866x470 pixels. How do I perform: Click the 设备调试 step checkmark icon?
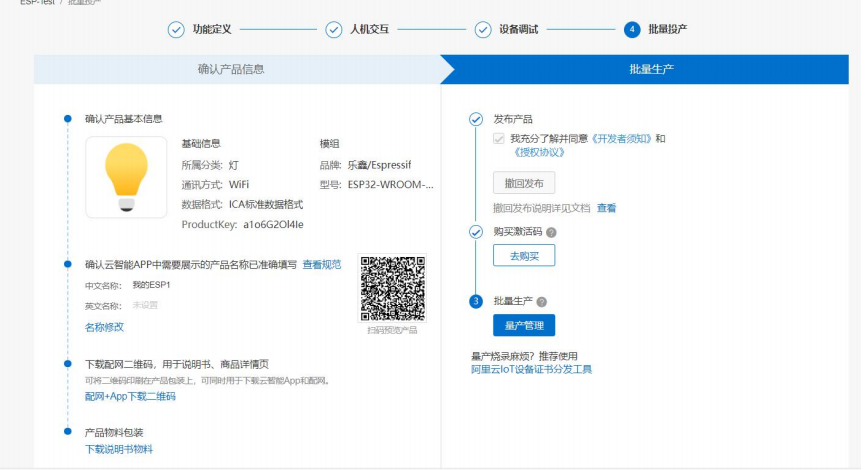coord(482,29)
